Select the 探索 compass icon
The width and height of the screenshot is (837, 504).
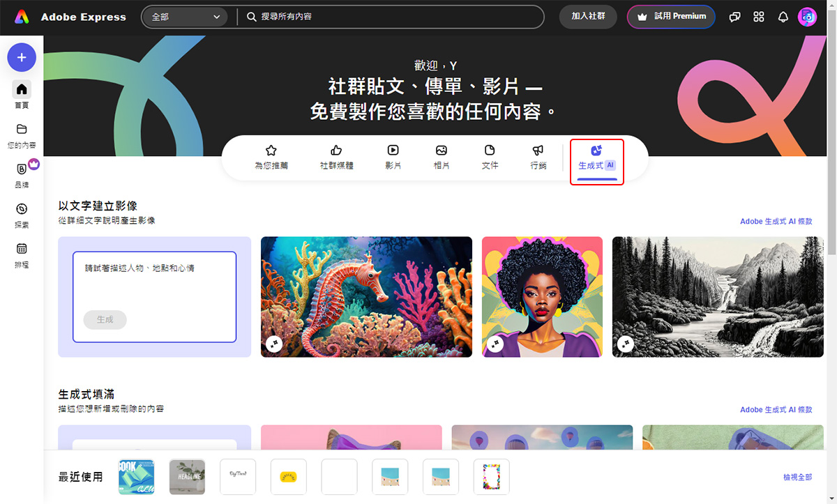pyautogui.click(x=22, y=213)
